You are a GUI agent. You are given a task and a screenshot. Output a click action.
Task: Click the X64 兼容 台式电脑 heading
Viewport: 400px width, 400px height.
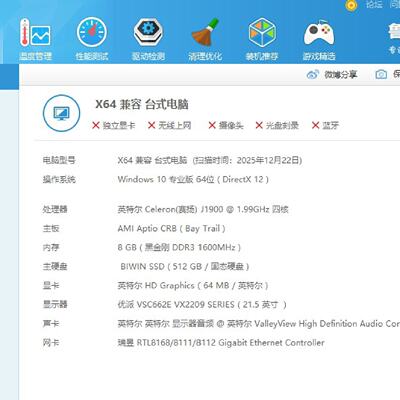tap(142, 104)
